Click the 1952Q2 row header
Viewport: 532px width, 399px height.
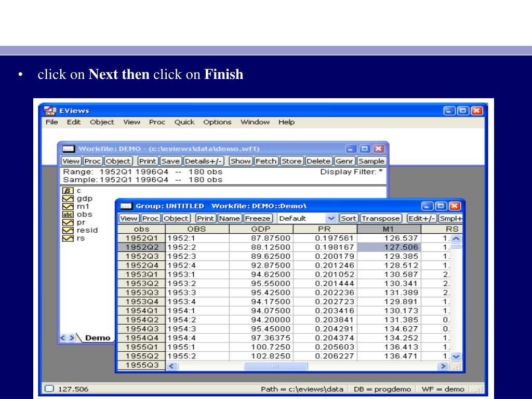[x=141, y=247]
